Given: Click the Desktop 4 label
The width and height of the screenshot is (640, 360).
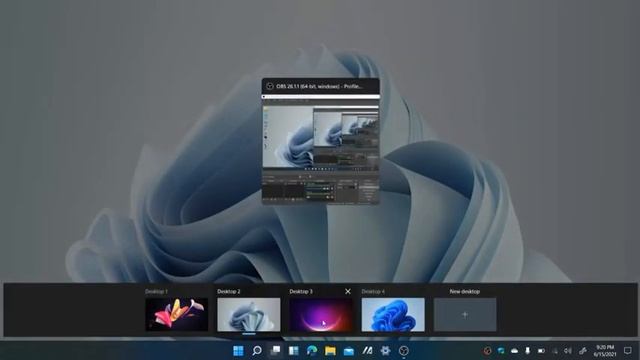Looking at the screenshot, I should (373, 291).
